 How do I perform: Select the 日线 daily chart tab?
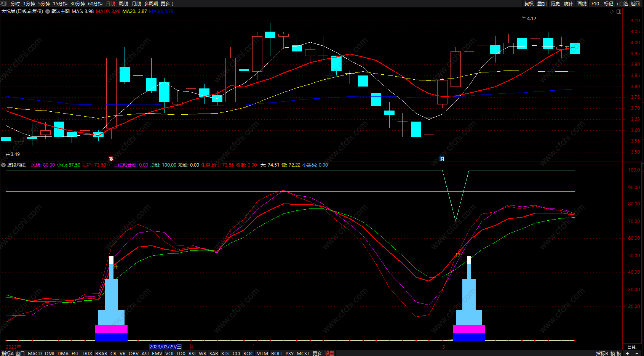tap(110, 3)
